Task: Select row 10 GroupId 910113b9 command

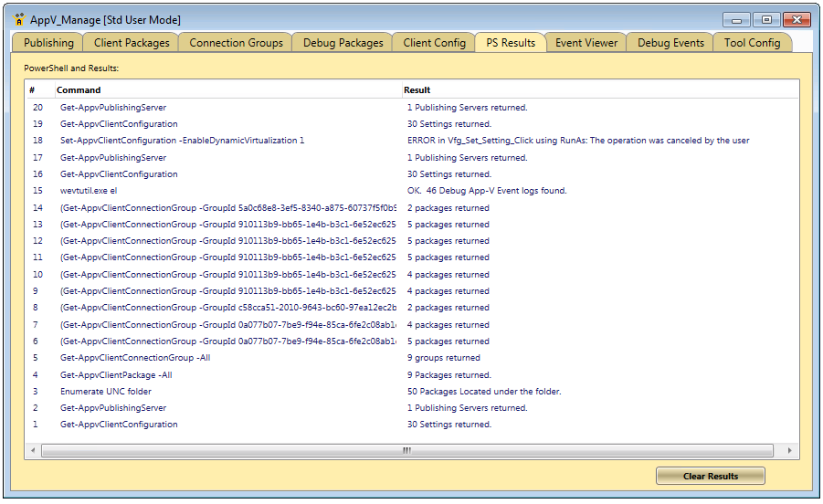Action: [228, 275]
